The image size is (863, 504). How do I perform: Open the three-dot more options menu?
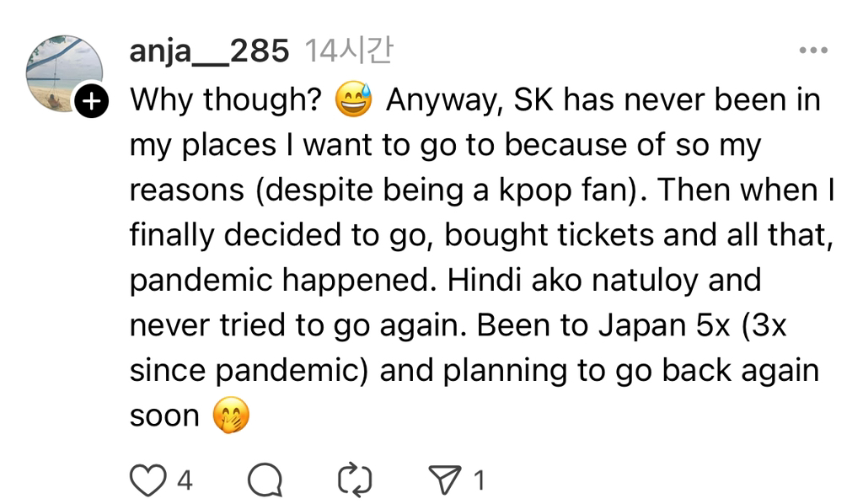tap(812, 51)
